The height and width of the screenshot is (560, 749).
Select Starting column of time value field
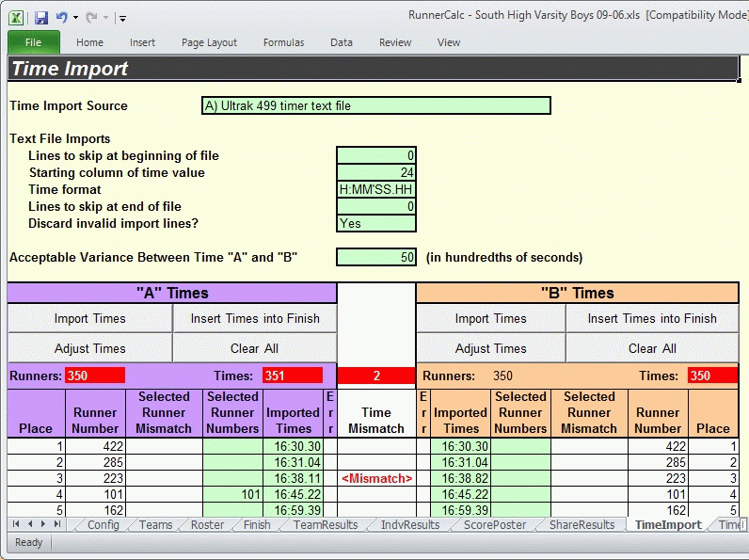point(376,172)
